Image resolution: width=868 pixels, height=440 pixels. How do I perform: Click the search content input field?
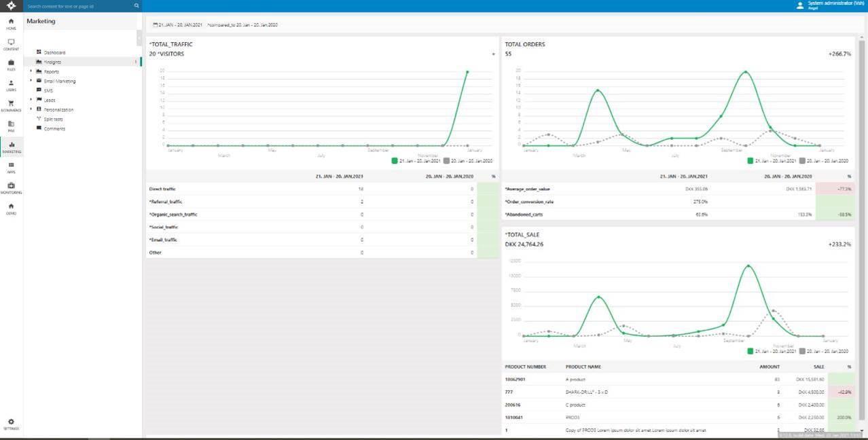tap(78, 6)
